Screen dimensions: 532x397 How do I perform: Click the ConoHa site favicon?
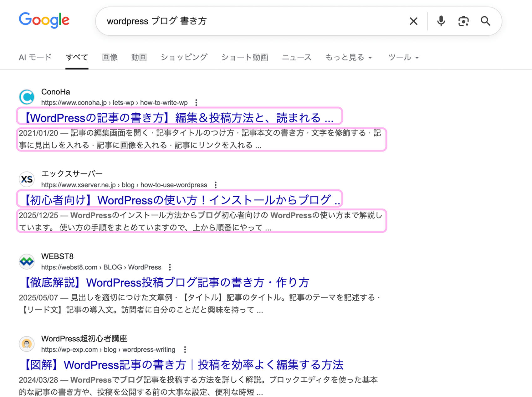pyautogui.click(x=27, y=97)
